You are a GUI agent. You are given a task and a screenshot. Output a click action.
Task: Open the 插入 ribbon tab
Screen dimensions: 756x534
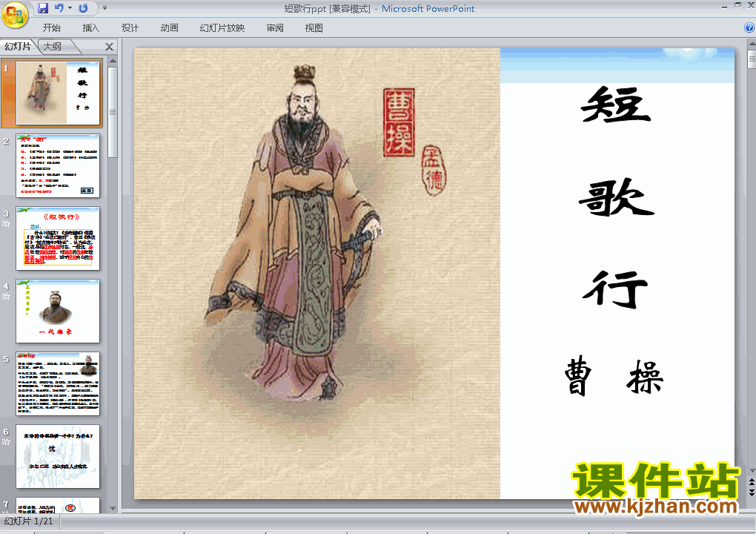(90, 28)
